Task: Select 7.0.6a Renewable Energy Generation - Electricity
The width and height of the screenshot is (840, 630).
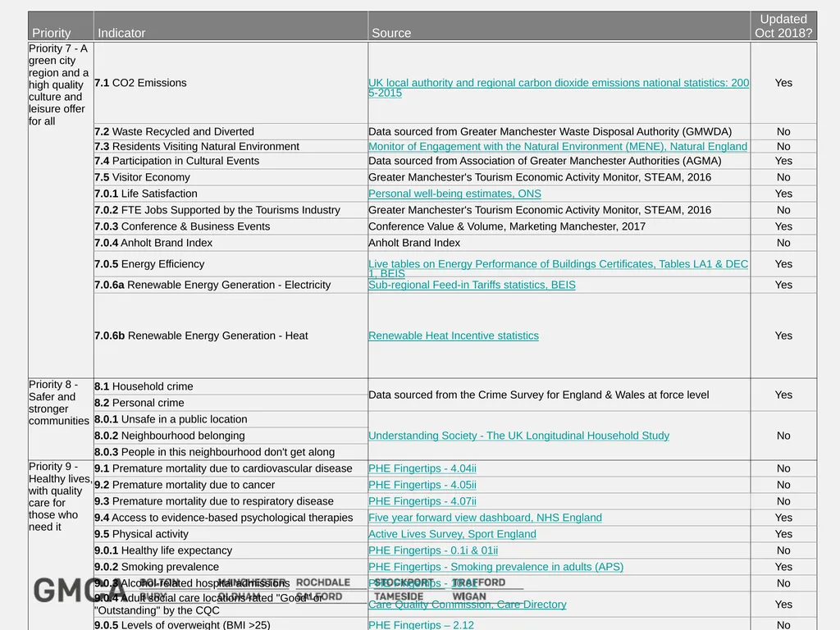Action: 231,285
